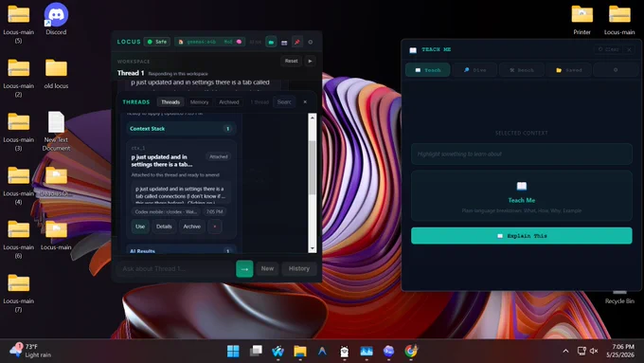Image resolution: width=644 pixels, height=363 pixels.
Task: Close the Threads panel with the X
Action: 305,102
